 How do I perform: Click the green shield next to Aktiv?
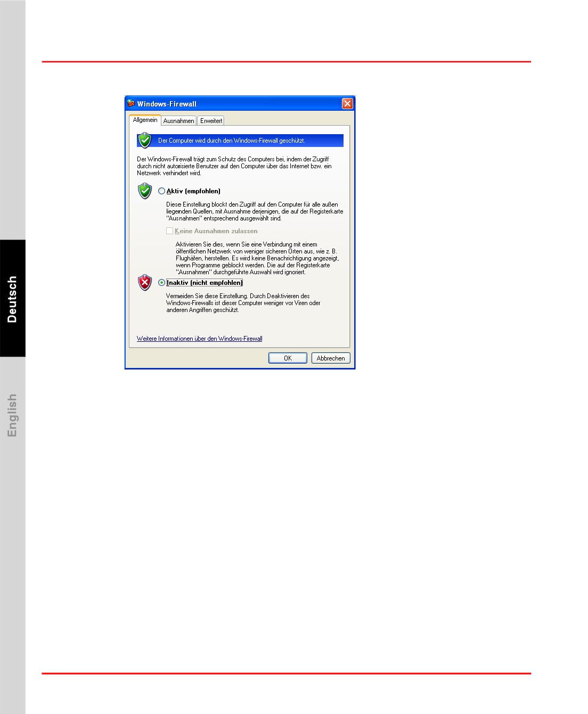(144, 191)
